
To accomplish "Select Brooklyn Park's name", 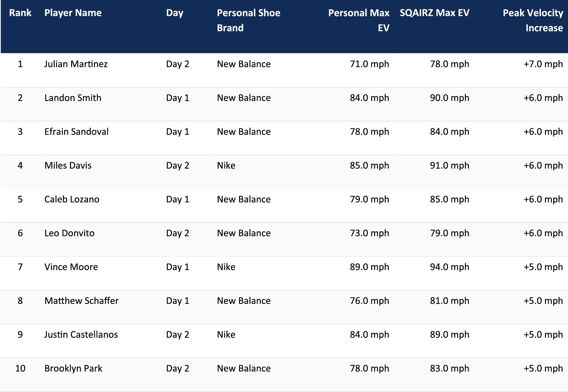I will (x=73, y=368).
